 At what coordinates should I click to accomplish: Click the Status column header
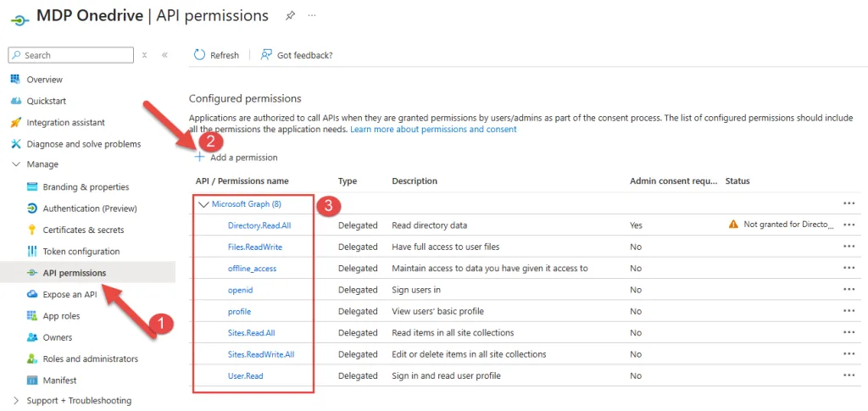(x=737, y=181)
